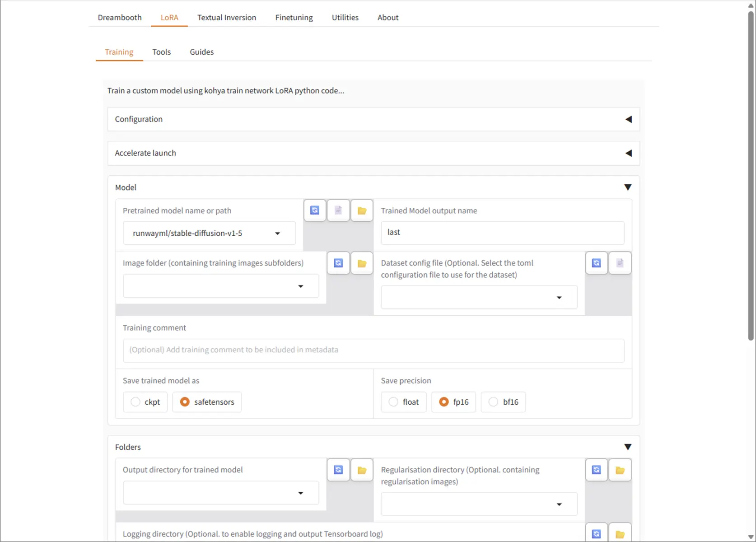Click refresh icon beside Pretrained model path
756x542 pixels.
[315, 210]
